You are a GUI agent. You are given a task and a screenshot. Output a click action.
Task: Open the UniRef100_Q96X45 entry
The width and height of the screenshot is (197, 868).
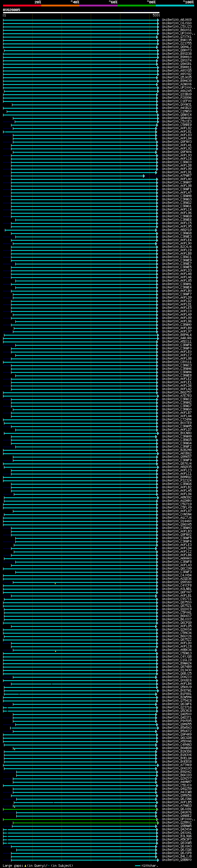tap(177, 524)
